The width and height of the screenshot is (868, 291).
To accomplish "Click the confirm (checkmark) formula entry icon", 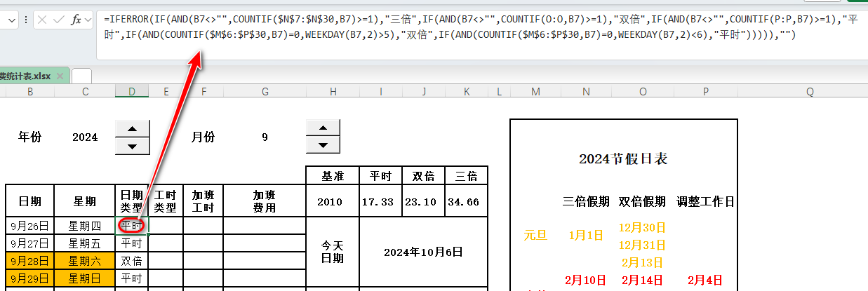I will coord(60,20).
